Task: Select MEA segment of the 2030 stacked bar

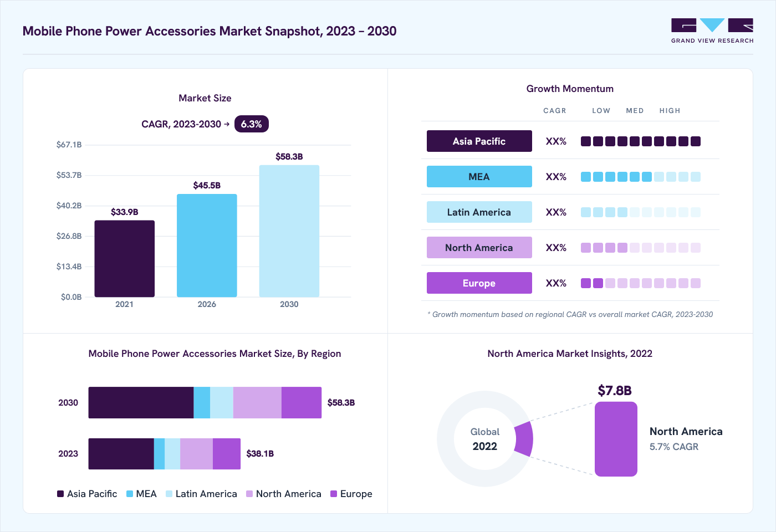Action: [202, 403]
